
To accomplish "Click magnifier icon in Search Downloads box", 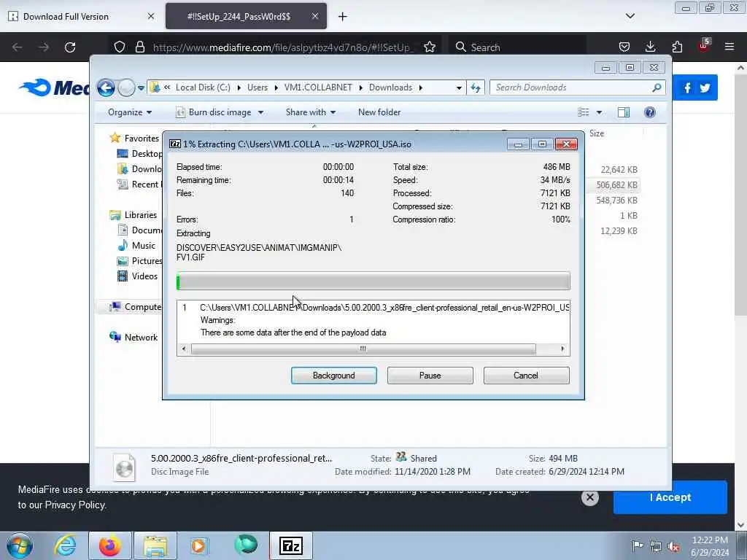I will (657, 87).
